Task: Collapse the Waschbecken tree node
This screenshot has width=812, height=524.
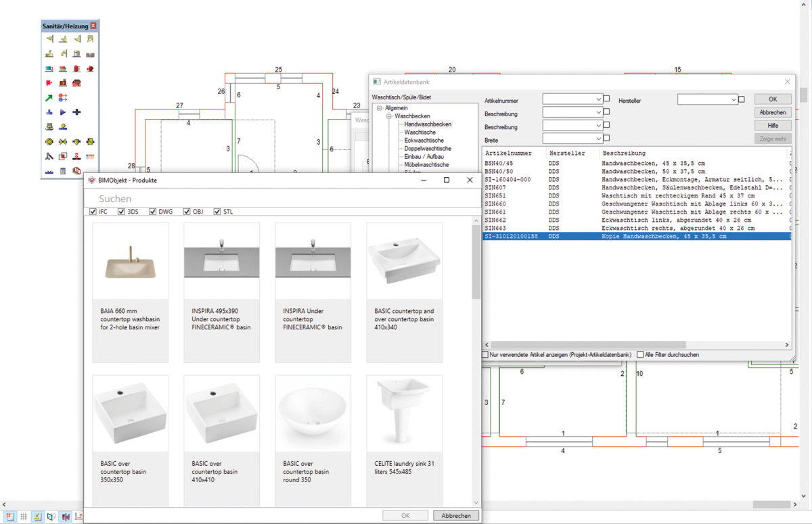Action: coord(389,116)
